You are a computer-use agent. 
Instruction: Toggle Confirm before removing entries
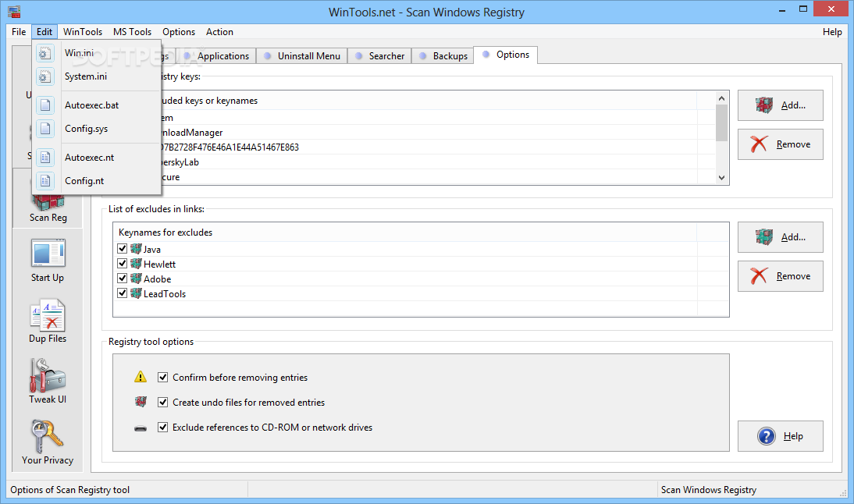point(163,377)
